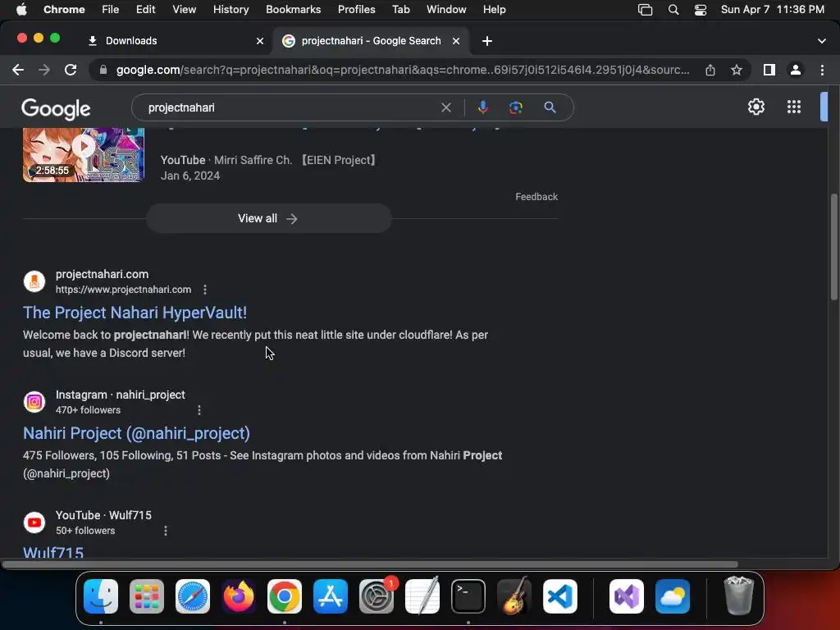Open Terminal from the Dock
The image size is (840, 630).
[468, 596]
